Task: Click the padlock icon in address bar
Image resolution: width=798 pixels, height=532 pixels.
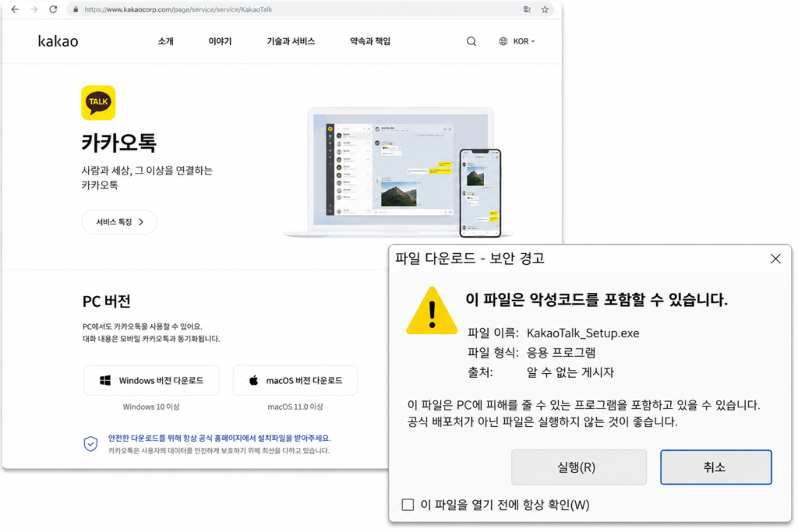Action: [76, 9]
